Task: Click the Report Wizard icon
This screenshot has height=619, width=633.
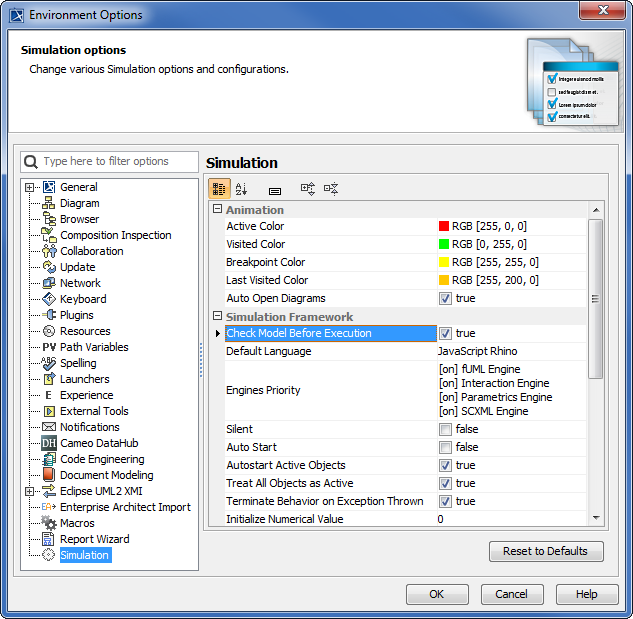Action: click(x=49, y=539)
